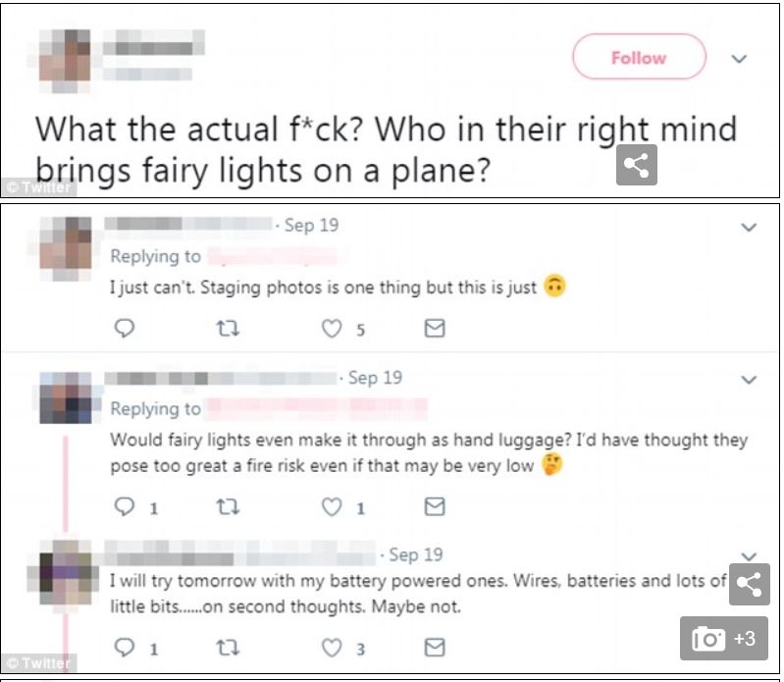Click share icon beside battery powered tweet
Image resolution: width=784 pixels, height=682 pixels.
click(749, 585)
